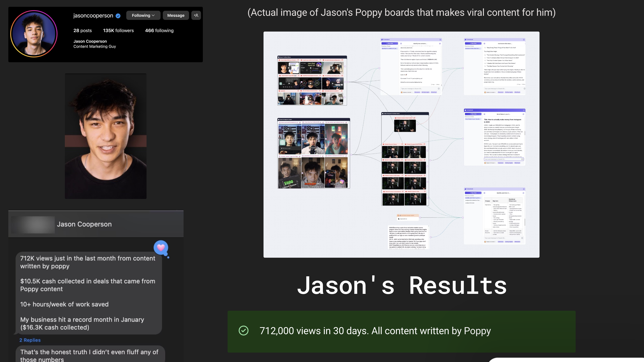Expand the top-left AI Assistant panel fullscreen icon
The image size is (644, 362).
tap(440, 39)
